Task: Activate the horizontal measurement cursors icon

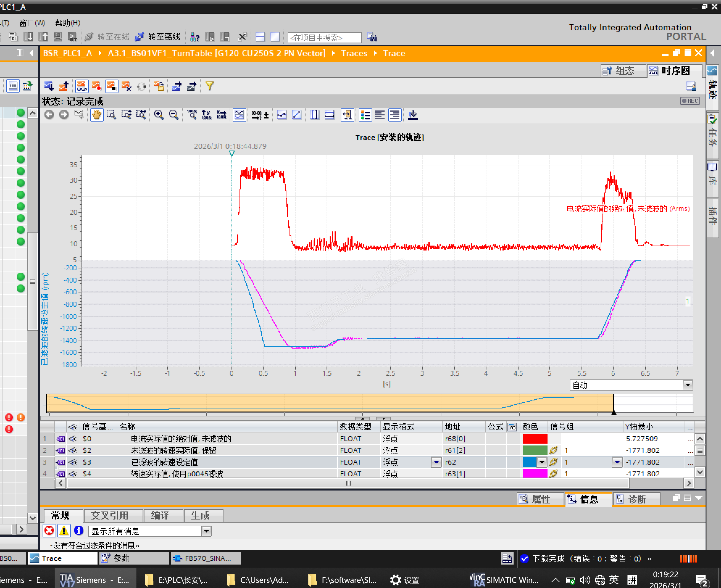Action: click(329, 115)
